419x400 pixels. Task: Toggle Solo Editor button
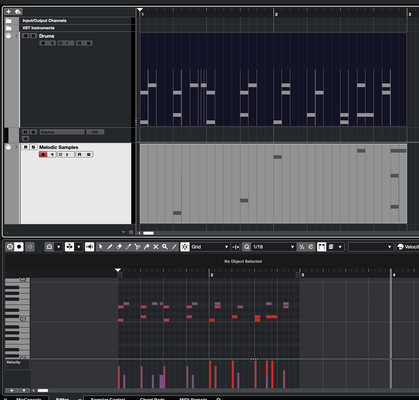click(x=10, y=247)
